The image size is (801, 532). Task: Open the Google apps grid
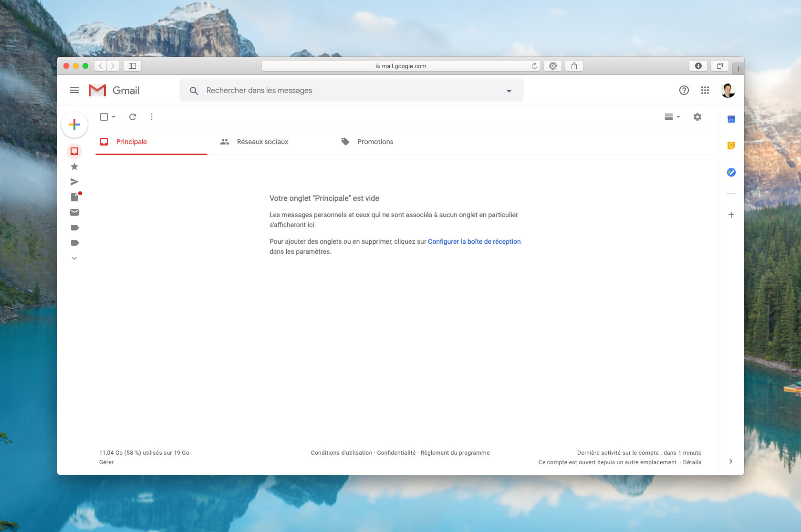click(705, 90)
